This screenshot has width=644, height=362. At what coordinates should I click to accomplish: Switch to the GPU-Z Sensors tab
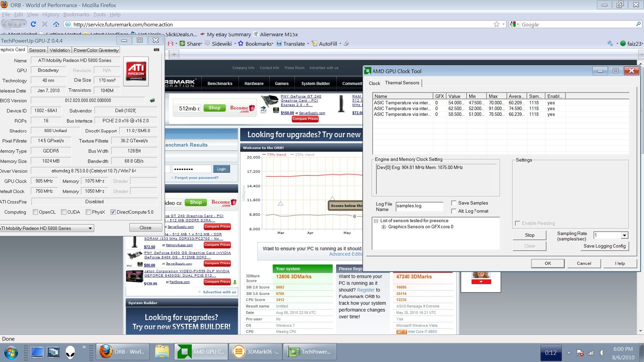37,50
